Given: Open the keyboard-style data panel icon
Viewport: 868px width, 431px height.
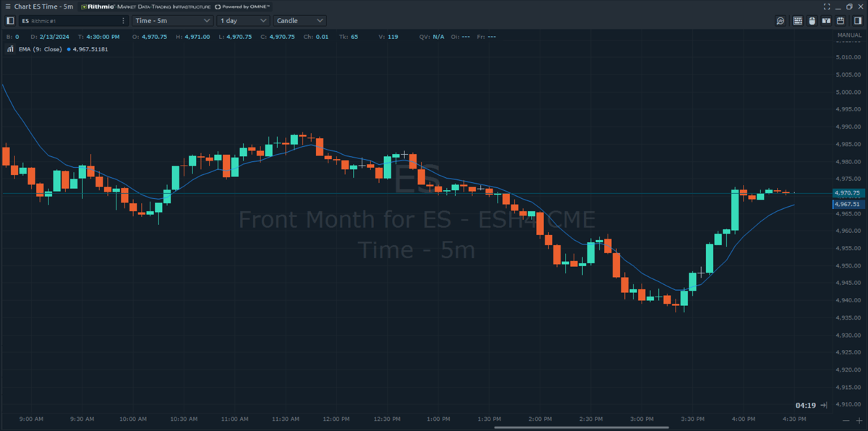Looking at the screenshot, I should [x=798, y=21].
